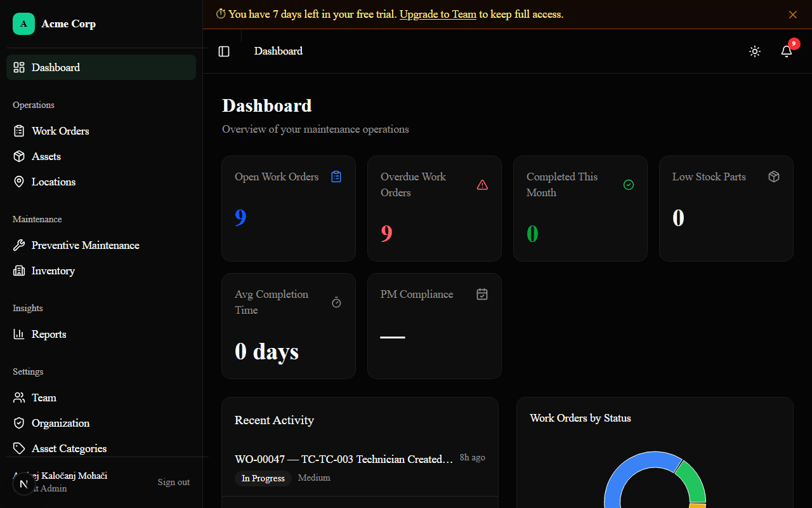
Task: Collapse the sidebar with the panel toggle
Action: click(224, 51)
